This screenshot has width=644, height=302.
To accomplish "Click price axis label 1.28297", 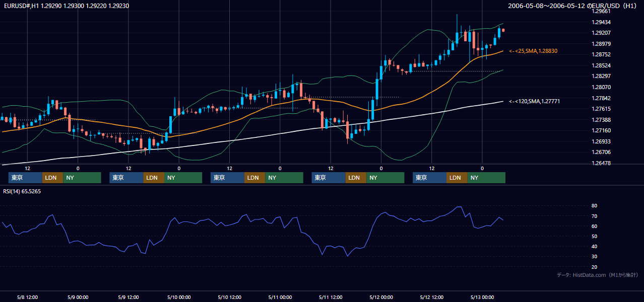I will point(601,77).
